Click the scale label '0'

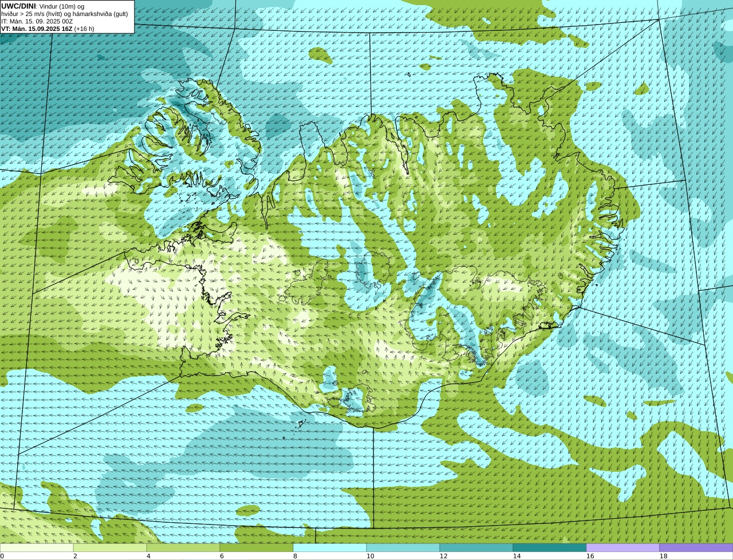[x=2, y=556]
